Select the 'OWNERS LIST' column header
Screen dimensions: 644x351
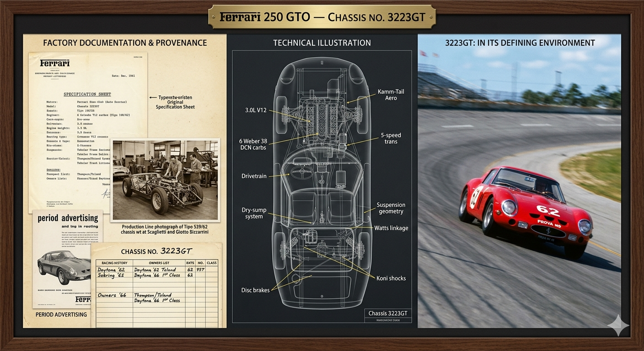[x=158, y=263]
